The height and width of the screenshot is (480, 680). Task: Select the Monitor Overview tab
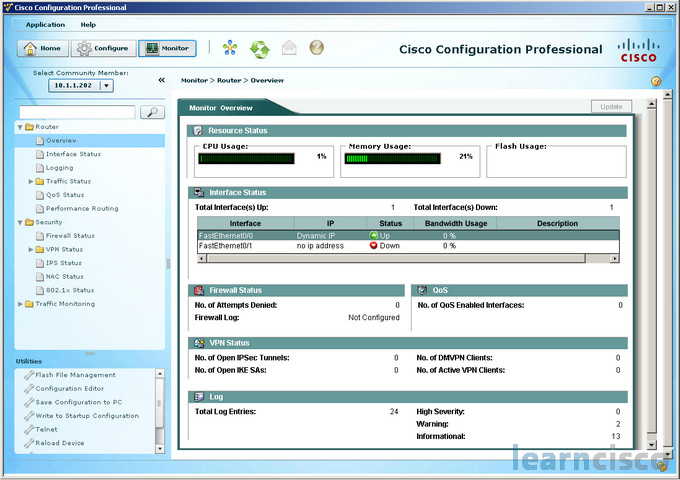pos(221,108)
